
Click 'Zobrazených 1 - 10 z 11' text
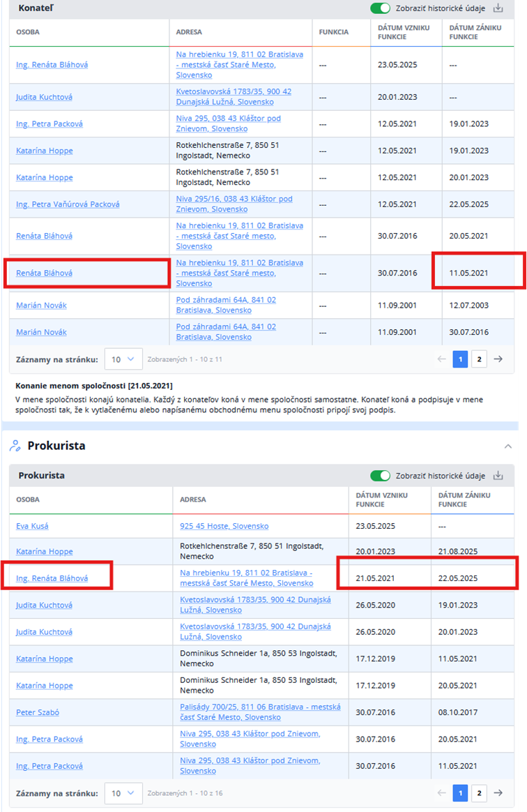click(x=185, y=359)
